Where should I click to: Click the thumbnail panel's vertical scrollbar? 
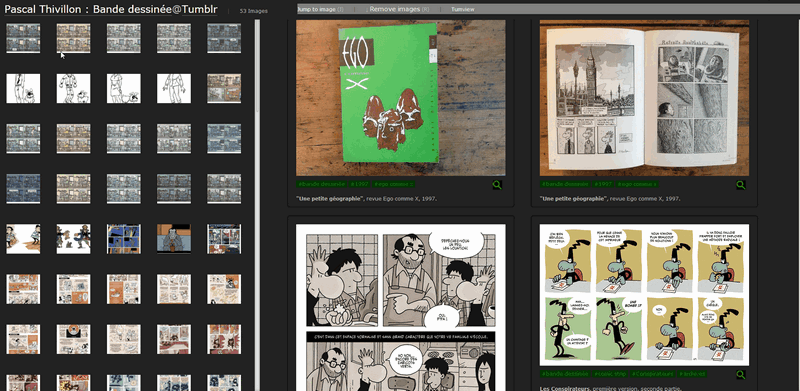[257, 204]
